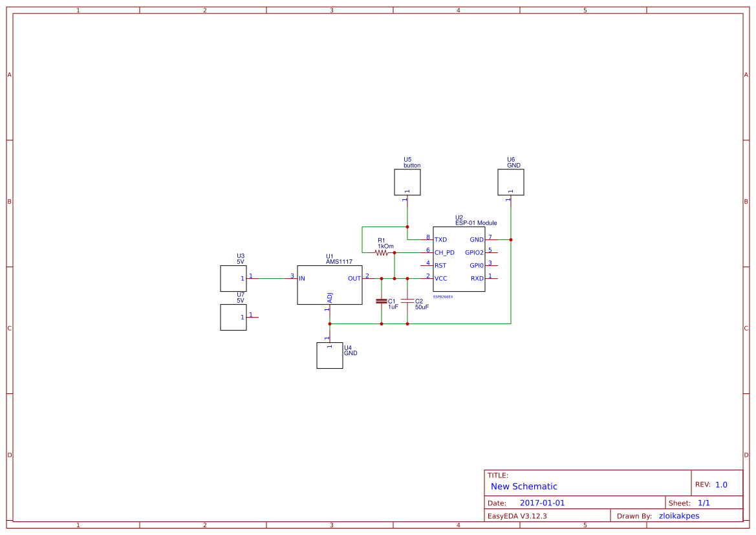Viewport: 756px width, 535px height.
Task: Click the zloikakpes author link
Action: click(679, 516)
